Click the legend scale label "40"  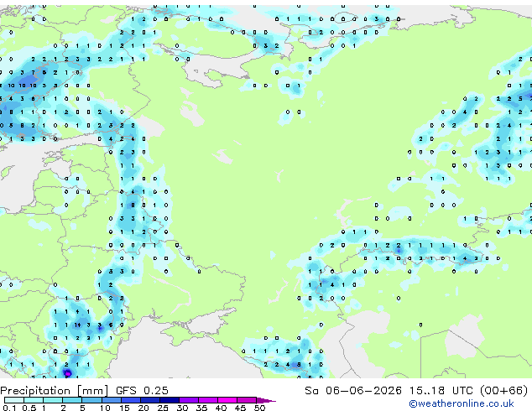tap(221, 408)
